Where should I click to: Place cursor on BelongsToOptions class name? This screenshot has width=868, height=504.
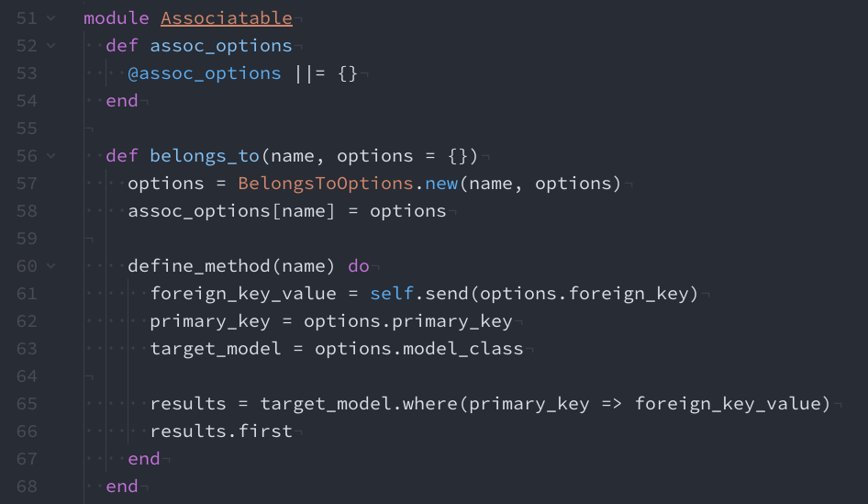coord(325,184)
